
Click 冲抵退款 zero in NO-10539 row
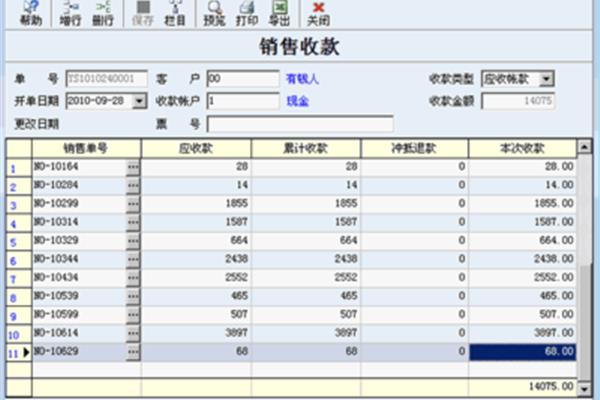(x=414, y=296)
